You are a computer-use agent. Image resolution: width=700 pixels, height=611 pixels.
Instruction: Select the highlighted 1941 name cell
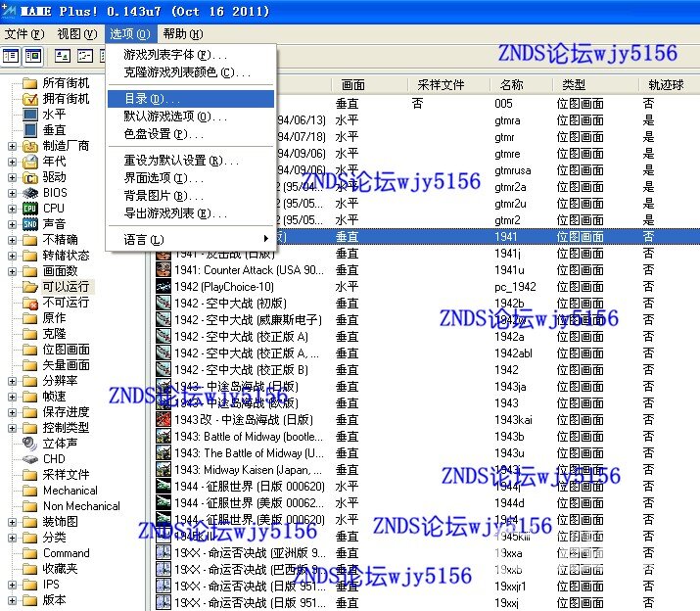(506, 237)
